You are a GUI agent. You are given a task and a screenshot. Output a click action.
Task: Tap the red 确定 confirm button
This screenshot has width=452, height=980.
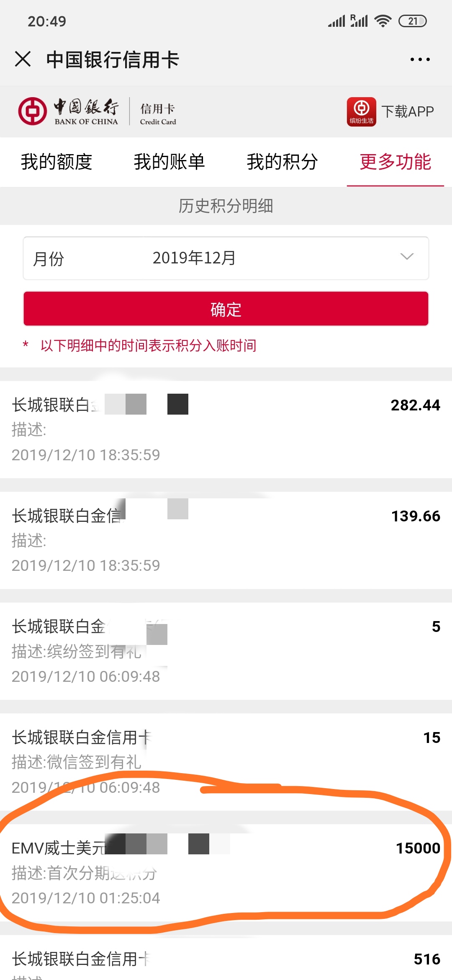(x=226, y=309)
